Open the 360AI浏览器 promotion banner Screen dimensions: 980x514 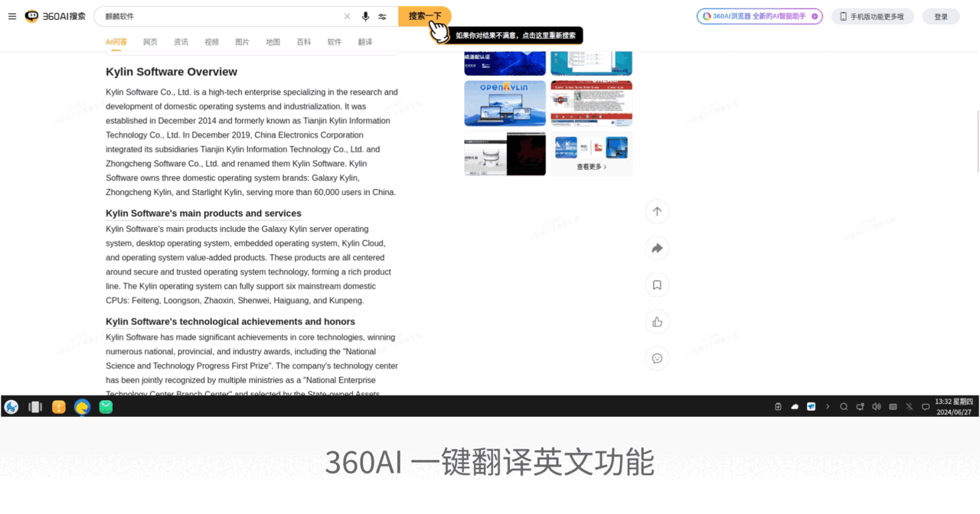[759, 16]
